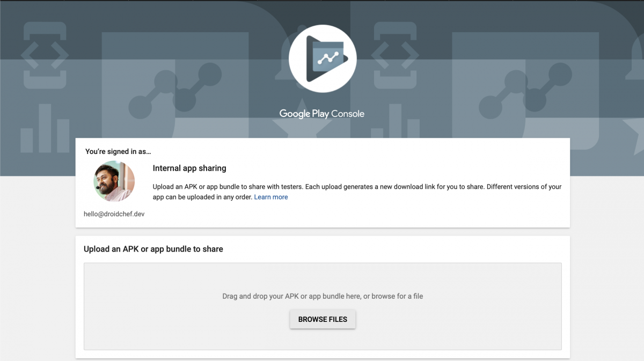644x361 pixels.
Task: Click the You're signed in as header
Action: [x=118, y=151]
